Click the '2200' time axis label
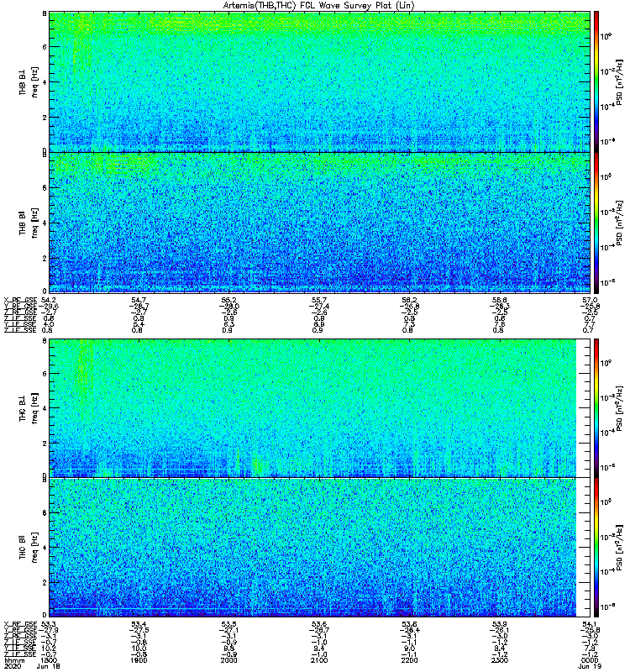 (x=409, y=660)
